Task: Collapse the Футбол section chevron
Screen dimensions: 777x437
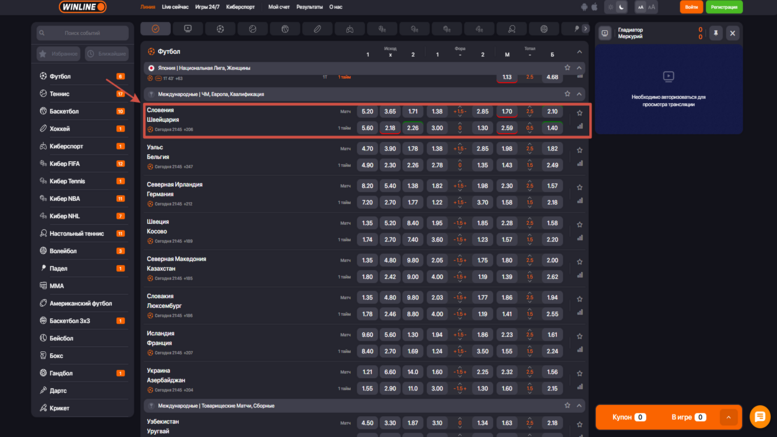Action: (x=579, y=51)
